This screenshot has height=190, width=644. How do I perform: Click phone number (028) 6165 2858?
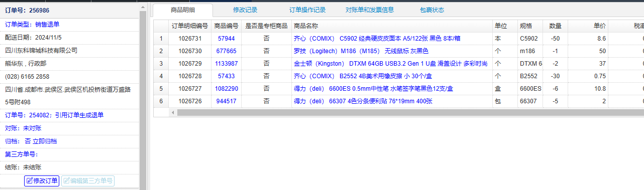27,76
